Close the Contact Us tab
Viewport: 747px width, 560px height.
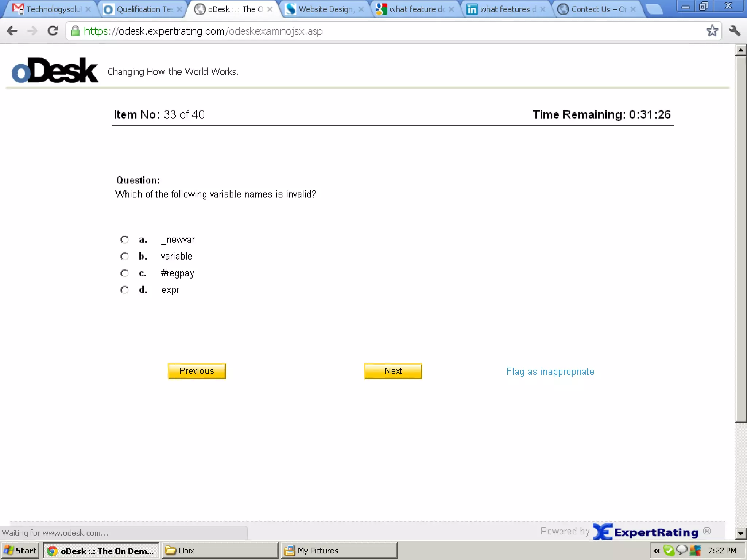tap(633, 9)
